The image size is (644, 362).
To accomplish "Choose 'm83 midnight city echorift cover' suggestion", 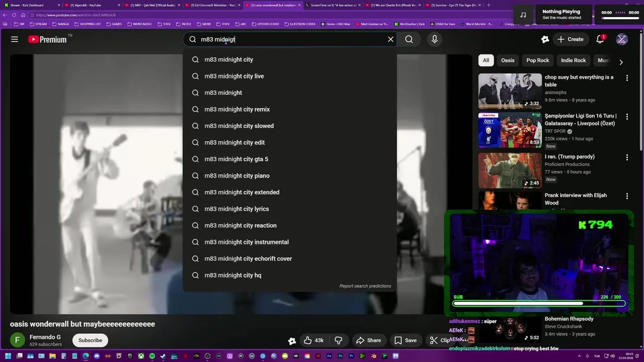I will pos(290,258).
